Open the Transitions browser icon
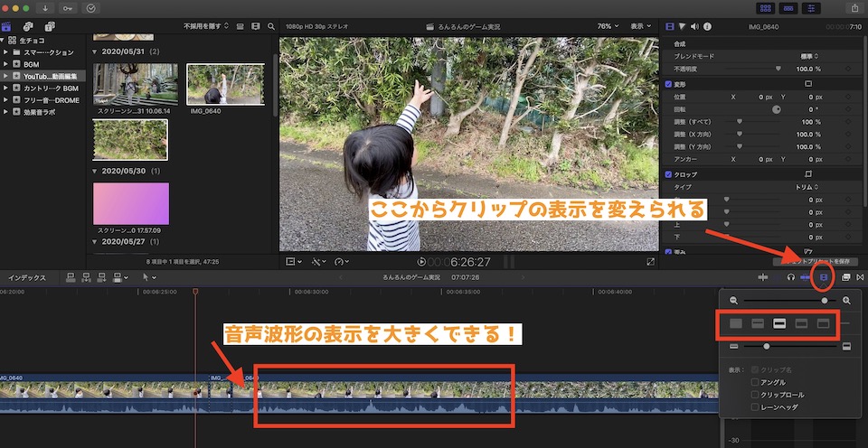The image size is (868, 448). [860, 277]
